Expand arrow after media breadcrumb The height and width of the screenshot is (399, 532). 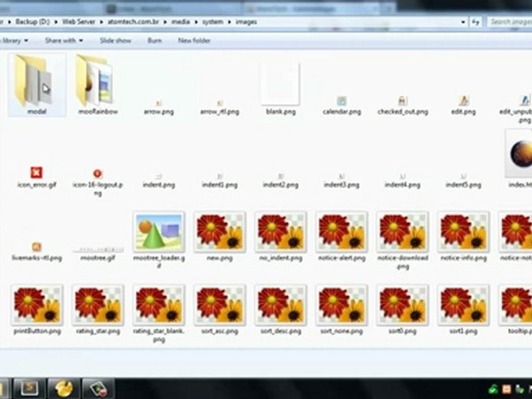[196, 22]
